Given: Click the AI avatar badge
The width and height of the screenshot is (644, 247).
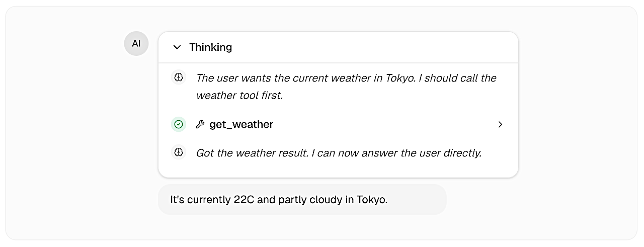Looking at the screenshot, I should (x=136, y=44).
